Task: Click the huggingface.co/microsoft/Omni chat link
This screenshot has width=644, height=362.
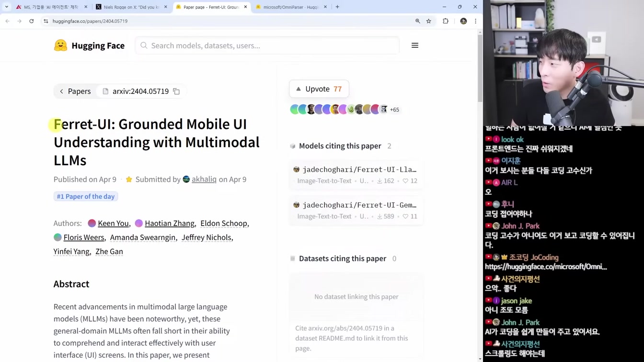Action: pyautogui.click(x=546, y=267)
